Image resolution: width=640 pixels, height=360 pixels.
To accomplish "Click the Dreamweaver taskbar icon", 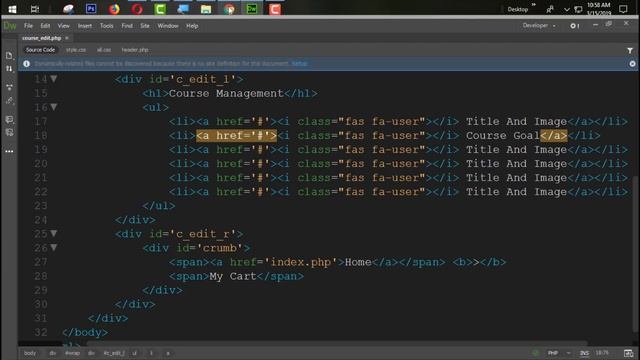I will click(x=252, y=9).
